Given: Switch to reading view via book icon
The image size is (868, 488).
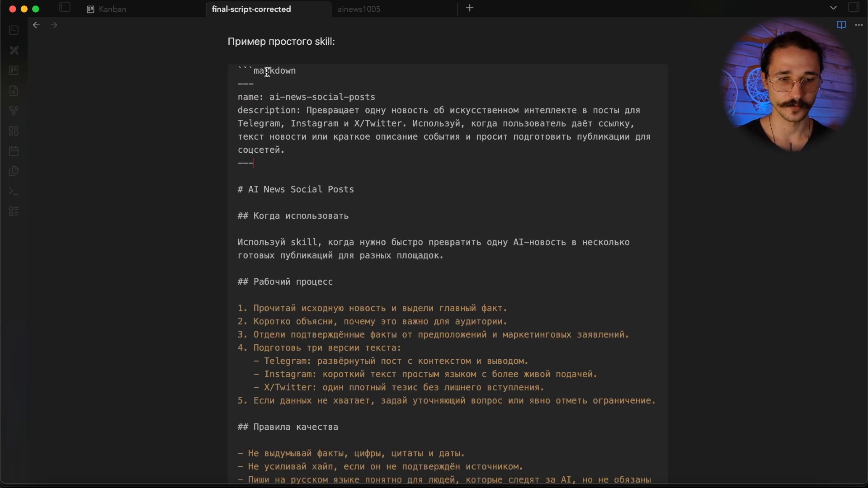Looking at the screenshot, I should click(841, 25).
